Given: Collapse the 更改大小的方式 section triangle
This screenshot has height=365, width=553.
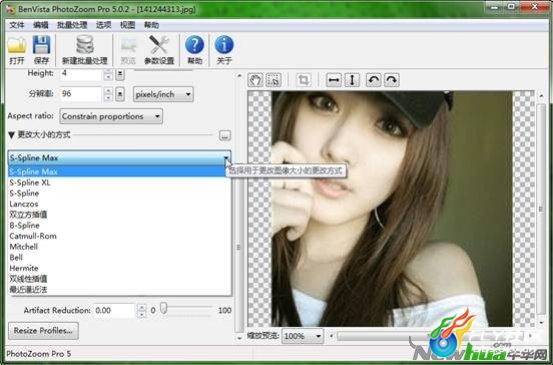Looking at the screenshot, I should (11, 135).
